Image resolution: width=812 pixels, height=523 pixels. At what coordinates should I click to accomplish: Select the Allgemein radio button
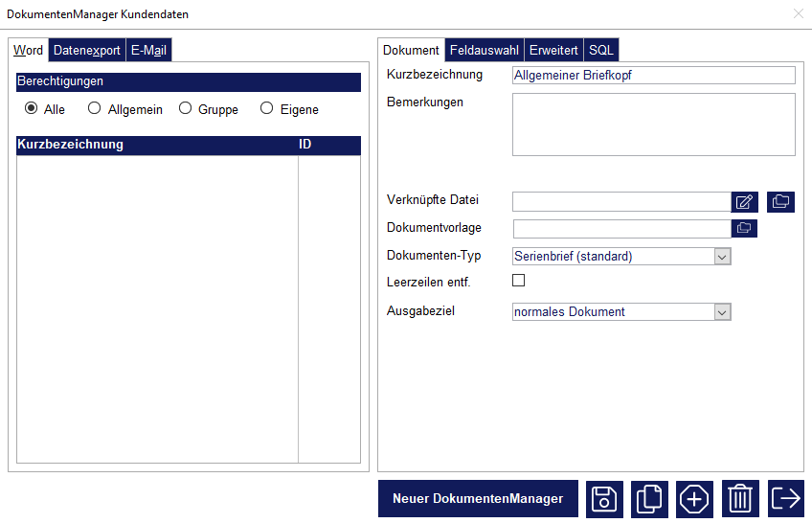click(x=94, y=109)
